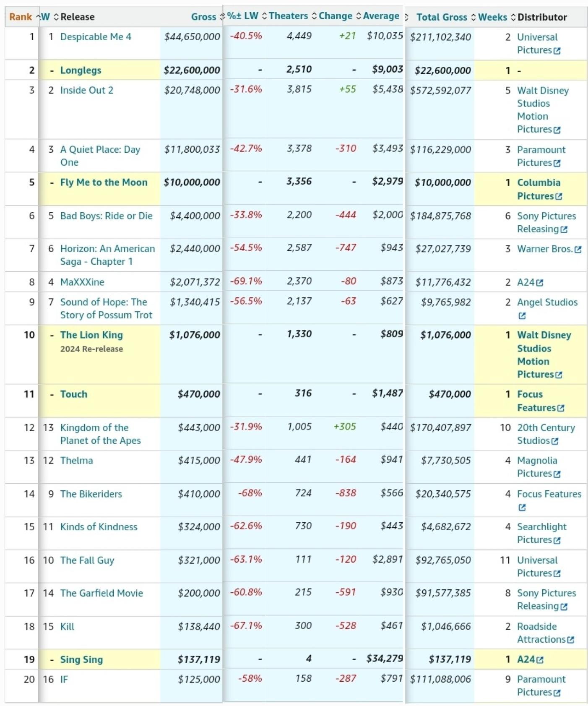Click external-link icon under Angel Studios
The height and width of the screenshot is (706, 588).
click(x=522, y=316)
